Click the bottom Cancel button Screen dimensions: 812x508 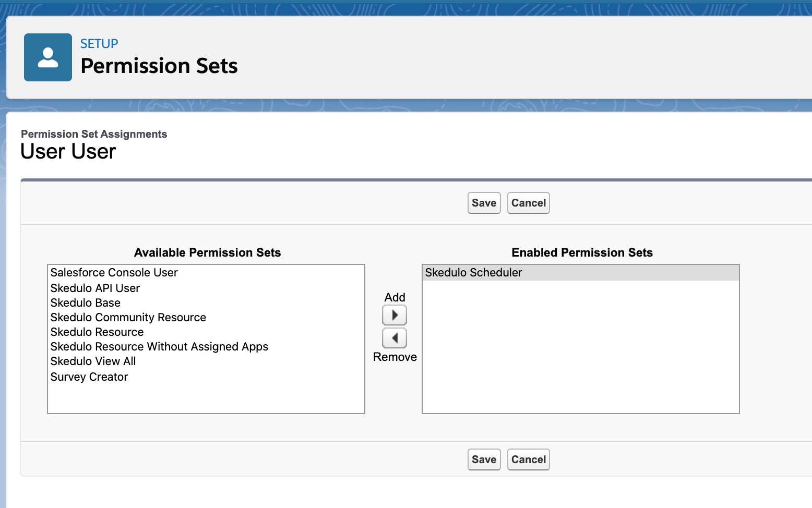coord(528,459)
